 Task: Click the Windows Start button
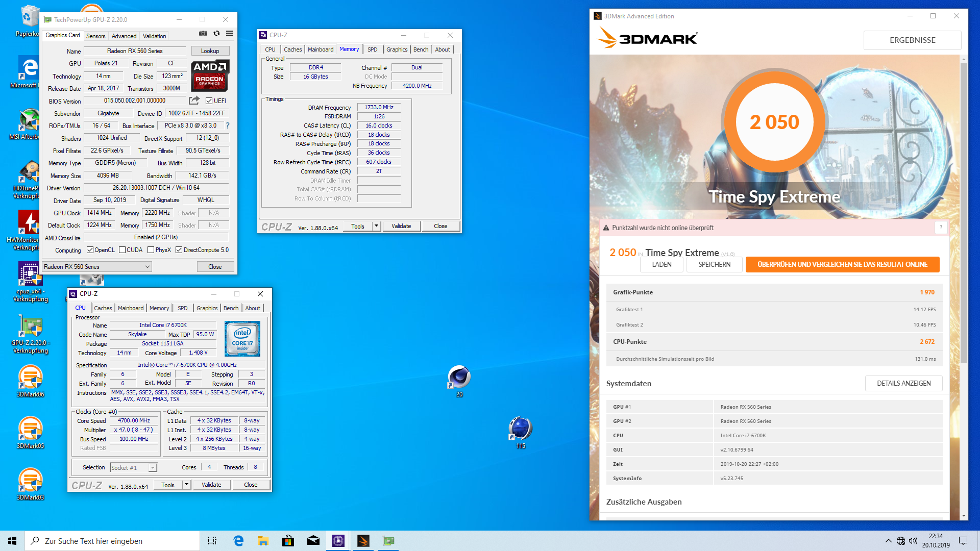[x=12, y=541]
